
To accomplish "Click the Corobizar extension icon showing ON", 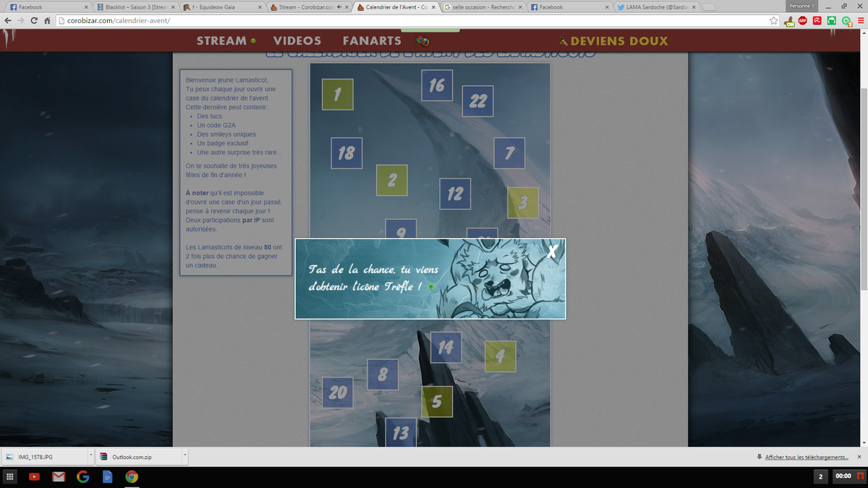I will click(789, 20).
